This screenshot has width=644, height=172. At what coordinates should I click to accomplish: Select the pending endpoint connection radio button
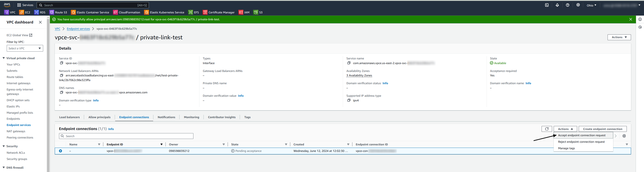pos(61,151)
